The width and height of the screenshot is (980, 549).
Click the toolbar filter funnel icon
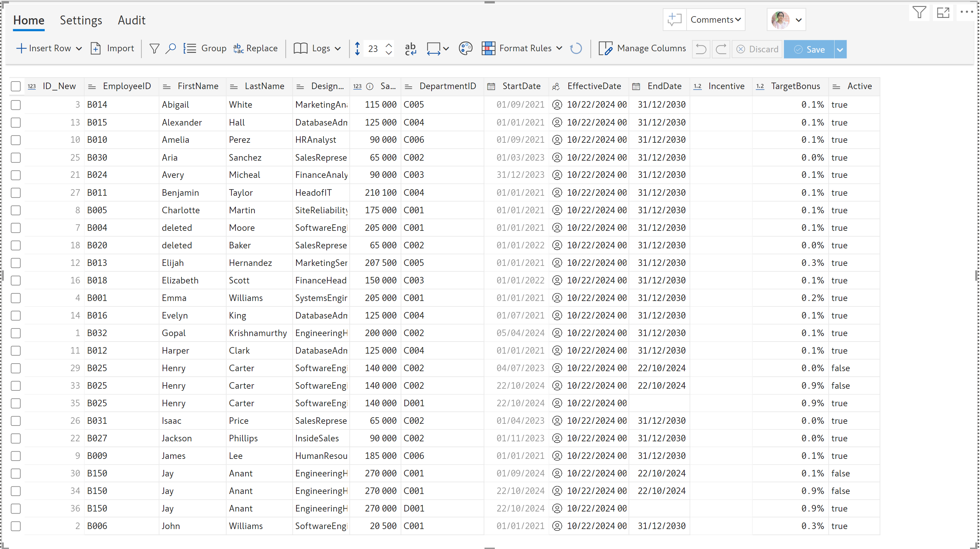pyautogui.click(x=154, y=48)
